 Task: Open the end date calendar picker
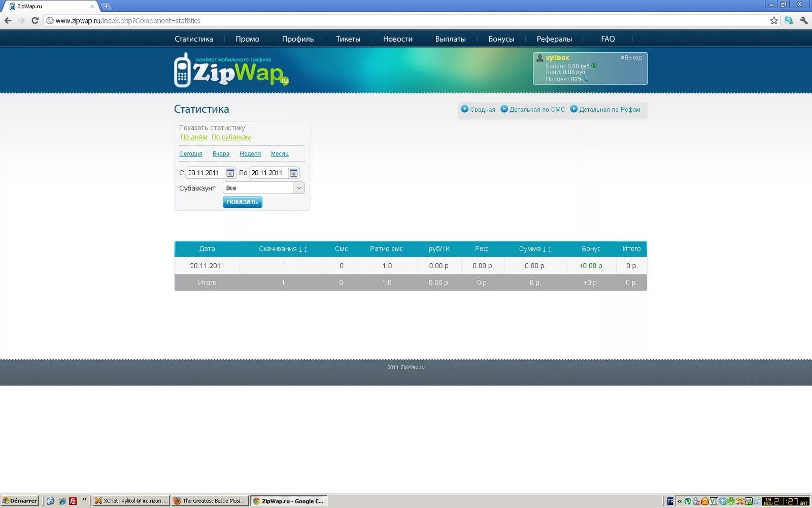pyautogui.click(x=293, y=173)
